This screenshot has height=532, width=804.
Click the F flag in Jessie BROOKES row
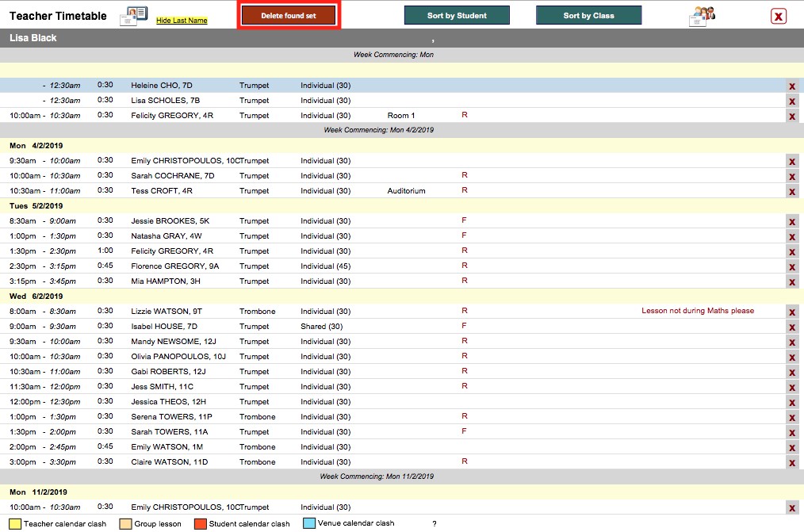[464, 220]
